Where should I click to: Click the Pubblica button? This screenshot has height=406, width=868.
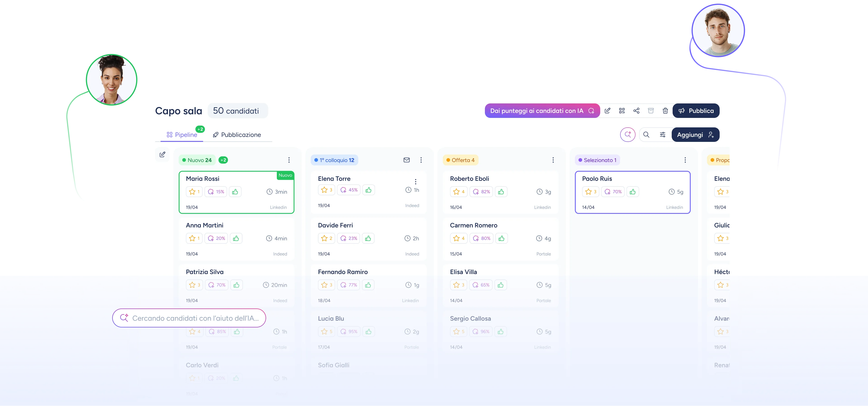tap(696, 111)
